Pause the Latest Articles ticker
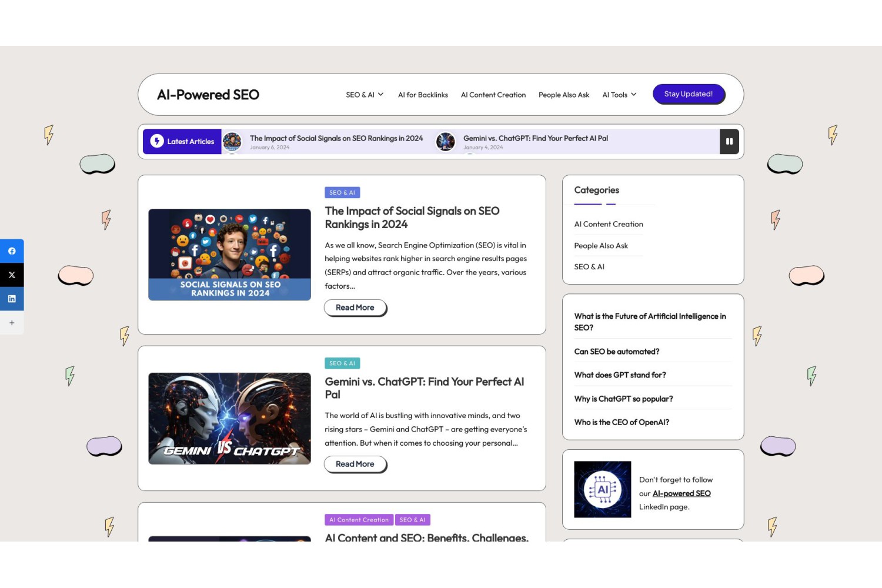Image resolution: width=882 pixels, height=588 pixels. [x=729, y=141]
